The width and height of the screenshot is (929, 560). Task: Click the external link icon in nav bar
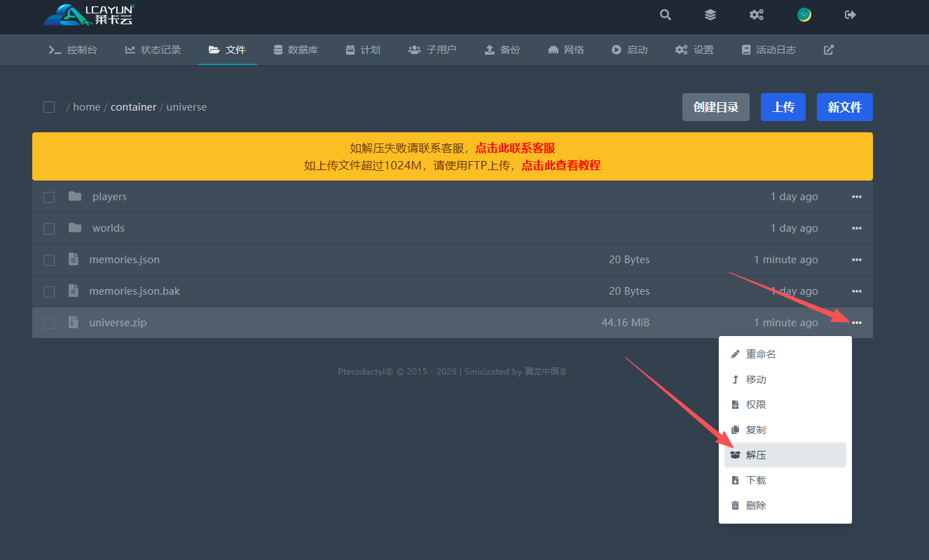(828, 50)
